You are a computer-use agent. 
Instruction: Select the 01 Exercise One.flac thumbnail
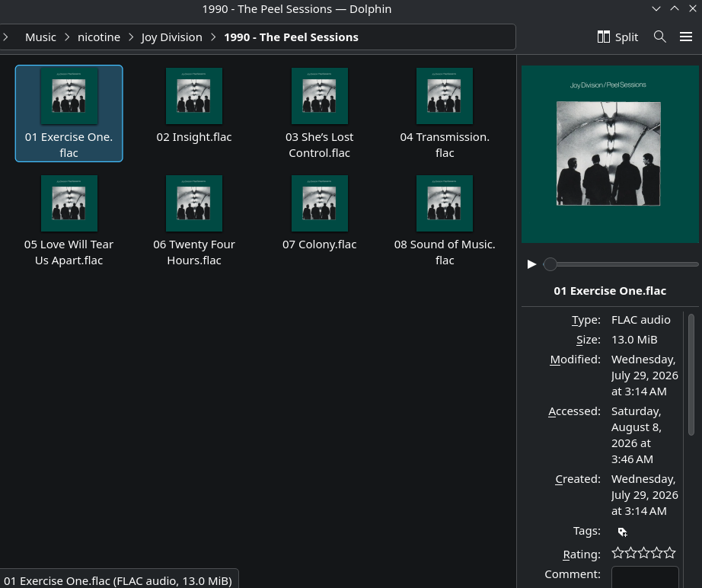[69, 96]
